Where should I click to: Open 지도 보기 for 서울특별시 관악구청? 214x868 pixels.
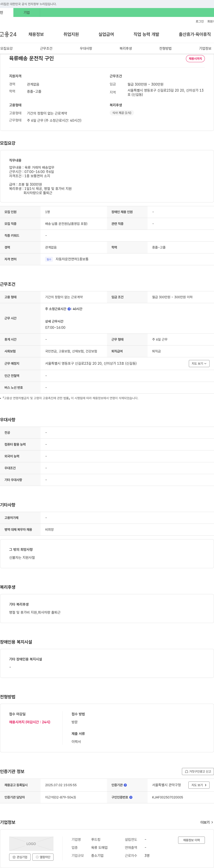199,785
